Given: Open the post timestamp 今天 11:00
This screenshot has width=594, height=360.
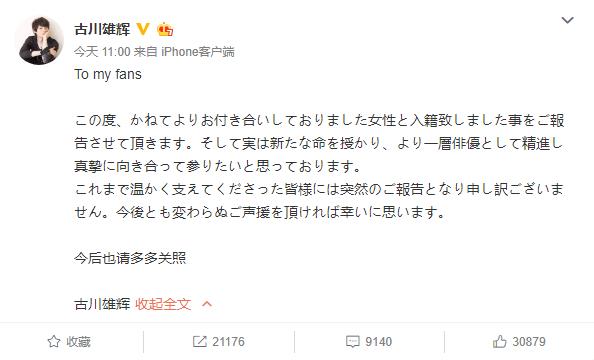Looking at the screenshot, I should click(102, 52).
